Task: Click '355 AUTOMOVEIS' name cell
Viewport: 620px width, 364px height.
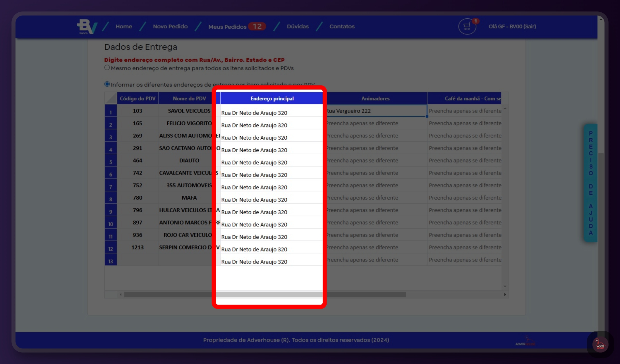Action: [189, 185]
